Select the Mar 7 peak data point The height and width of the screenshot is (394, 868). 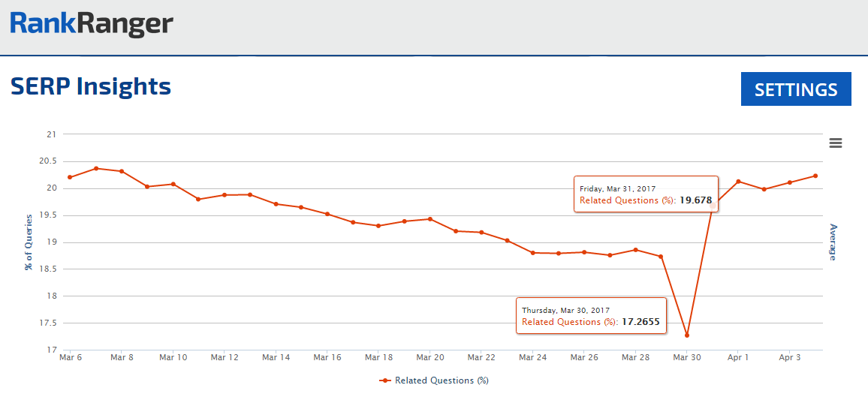pyautogui.click(x=96, y=168)
